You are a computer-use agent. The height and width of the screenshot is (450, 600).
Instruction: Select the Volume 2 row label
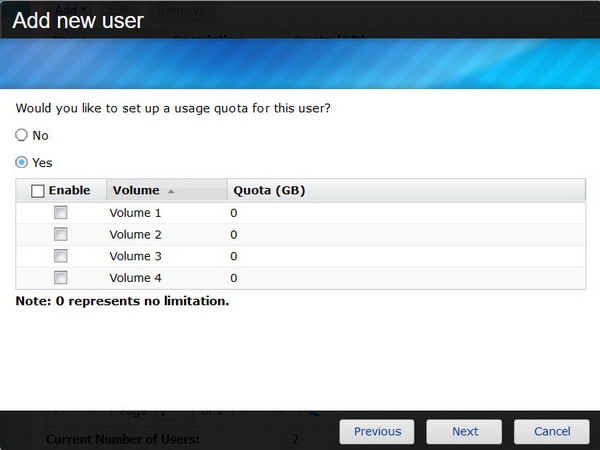point(135,235)
